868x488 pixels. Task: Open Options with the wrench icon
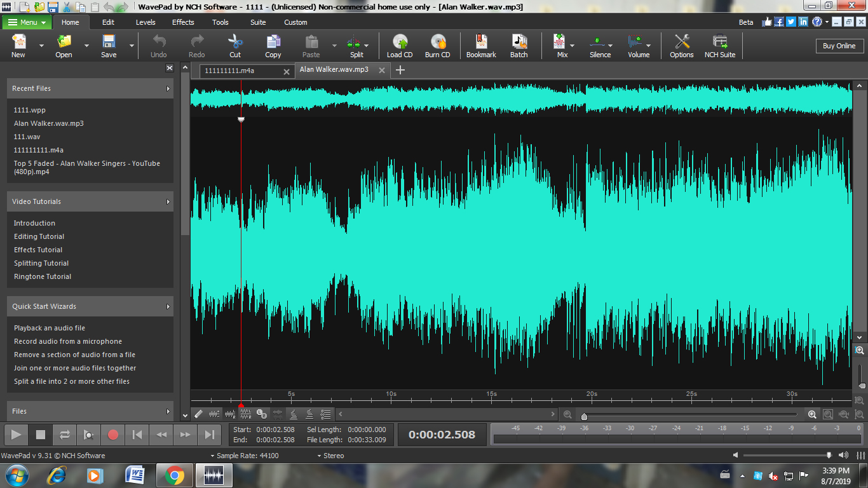(x=682, y=46)
